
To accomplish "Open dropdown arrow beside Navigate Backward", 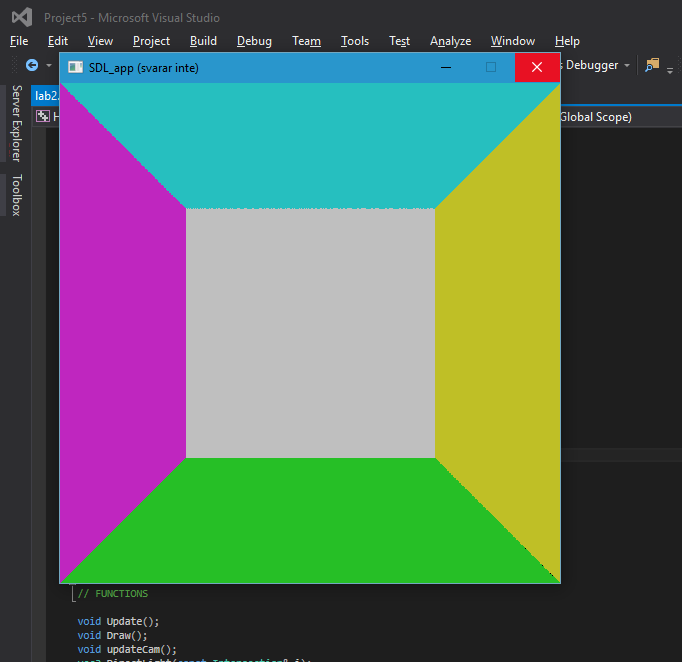I will pyautogui.click(x=48, y=66).
